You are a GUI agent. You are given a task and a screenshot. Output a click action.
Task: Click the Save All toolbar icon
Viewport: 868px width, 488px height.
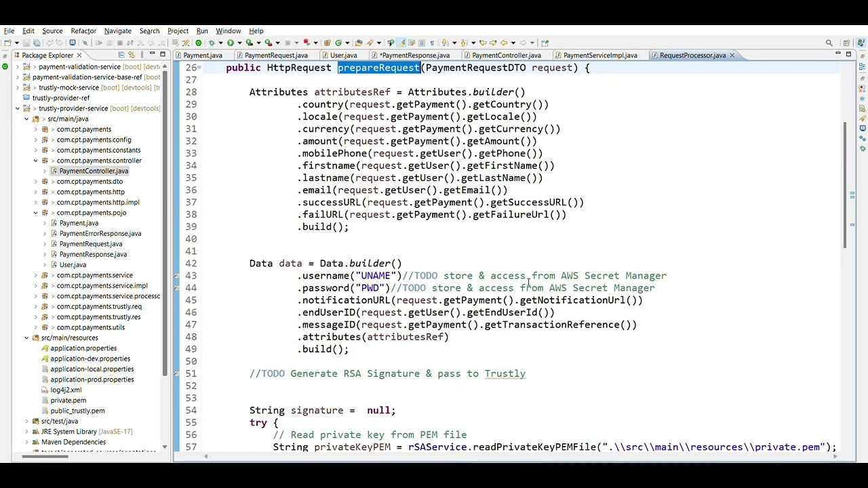point(37,43)
